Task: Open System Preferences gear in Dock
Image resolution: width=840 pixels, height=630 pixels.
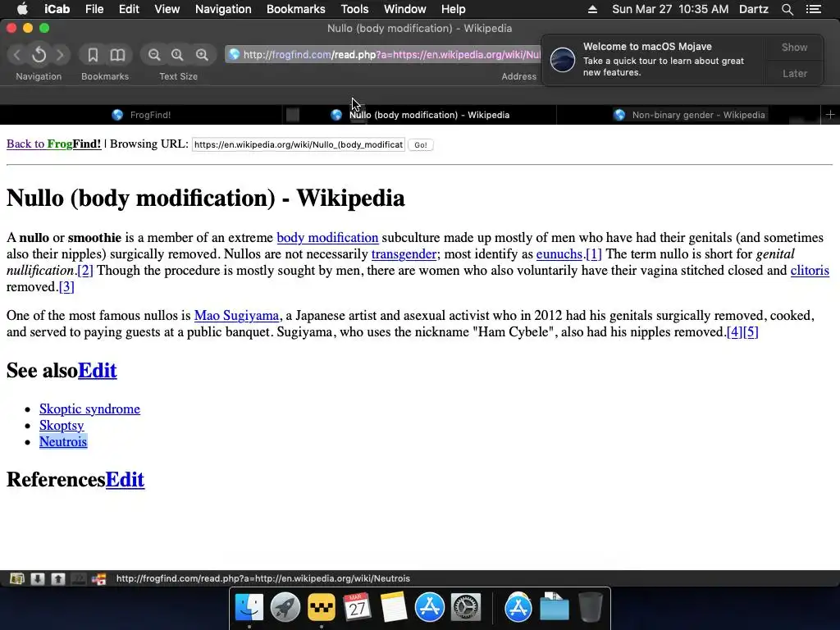Action: 466,608
